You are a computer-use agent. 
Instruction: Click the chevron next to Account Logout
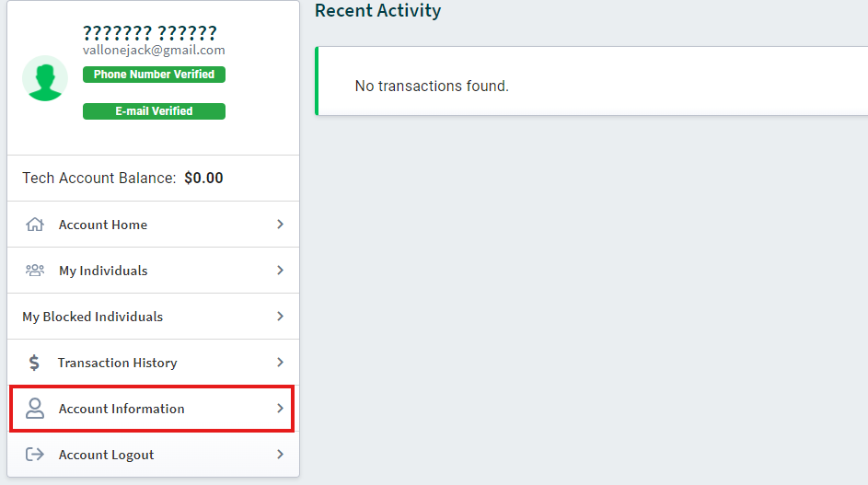tap(280, 455)
